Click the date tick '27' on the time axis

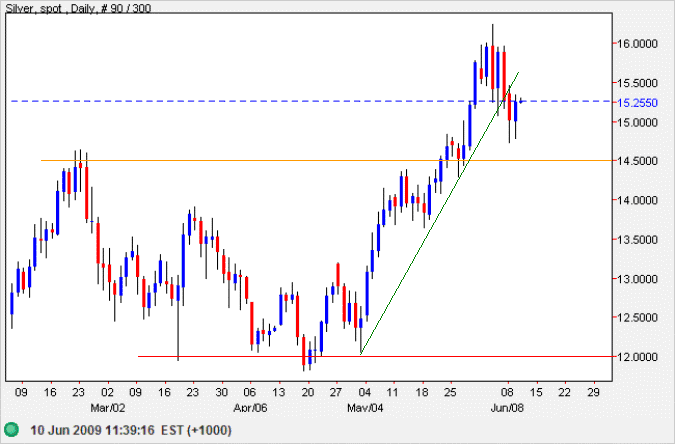[336, 392]
